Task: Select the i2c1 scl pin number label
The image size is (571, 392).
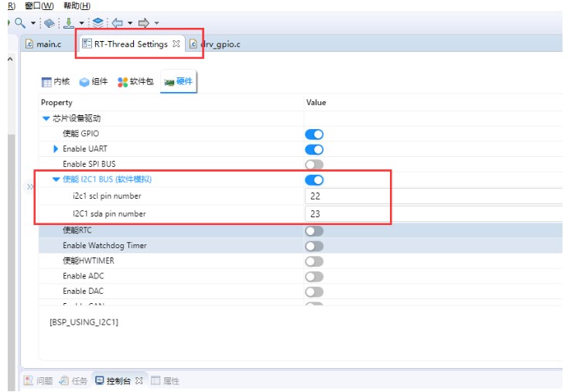Action: tap(107, 196)
